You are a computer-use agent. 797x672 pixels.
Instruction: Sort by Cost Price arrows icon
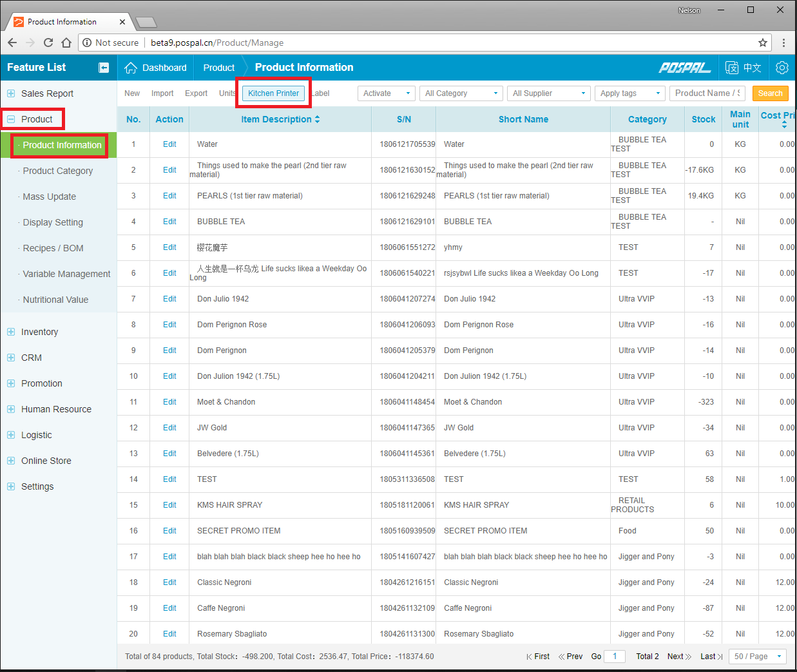784,125
